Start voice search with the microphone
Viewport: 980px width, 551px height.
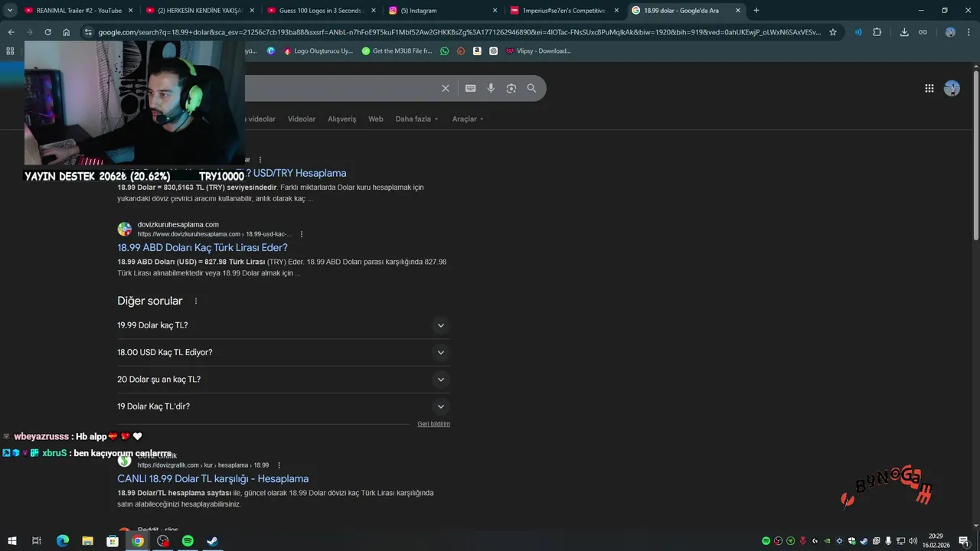[491, 89]
